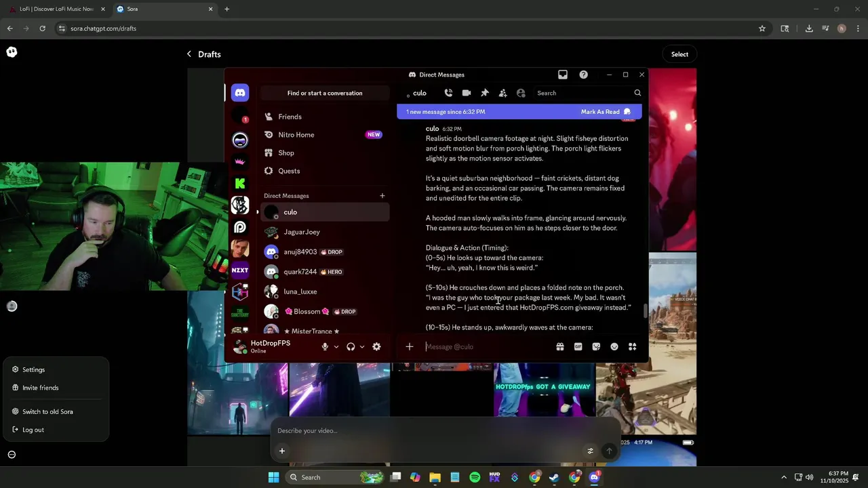
Task: Open a new Chrome tab
Action: coord(226,9)
